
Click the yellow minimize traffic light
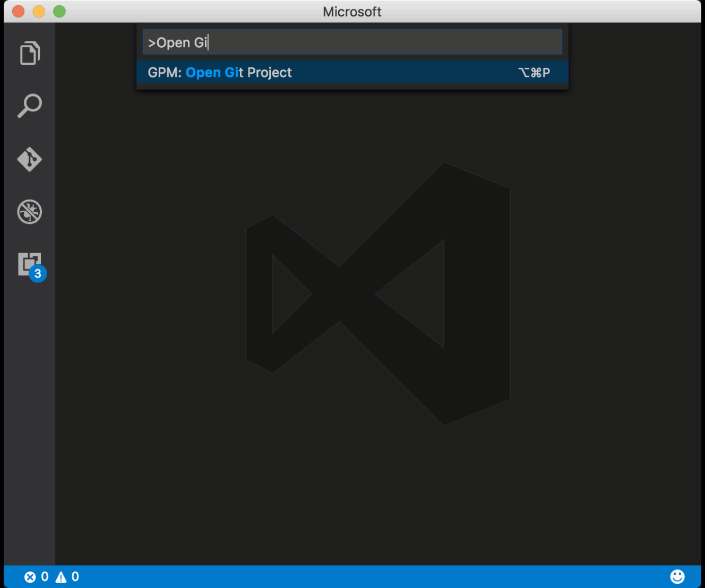pos(38,10)
